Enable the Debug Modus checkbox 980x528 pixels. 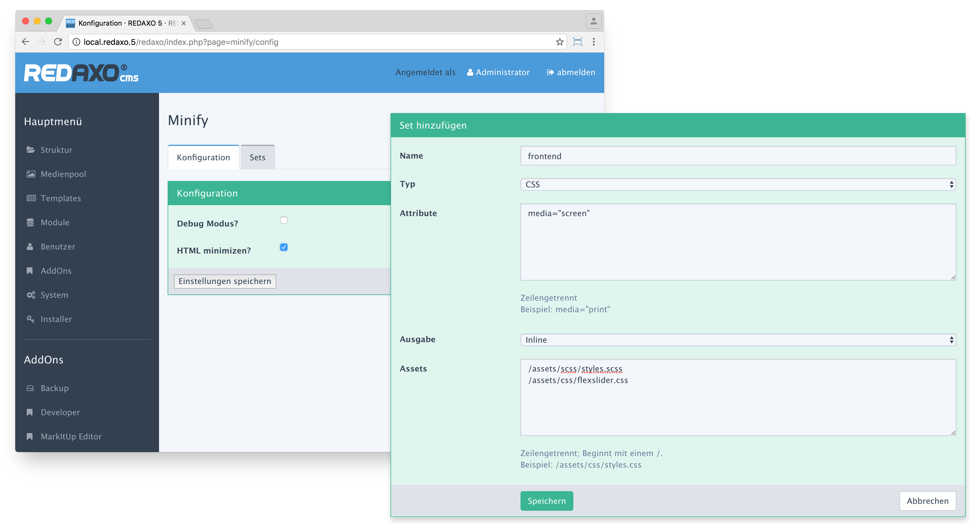coord(284,220)
